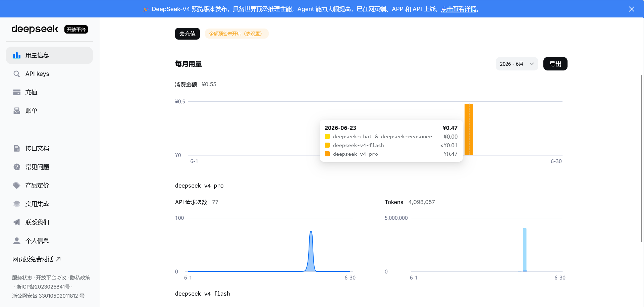This screenshot has height=307, width=644.
Task: Click the deepseek logo
Action: (x=35, y=29)
